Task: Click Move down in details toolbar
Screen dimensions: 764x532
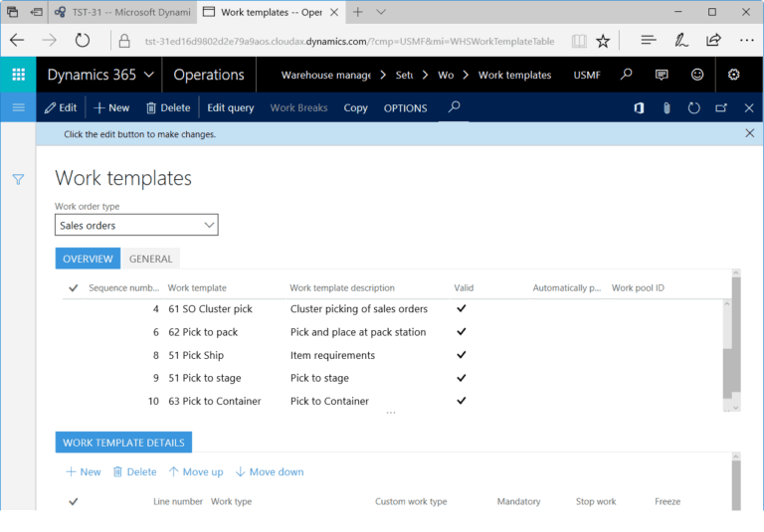Action: [x=270, y=471]
